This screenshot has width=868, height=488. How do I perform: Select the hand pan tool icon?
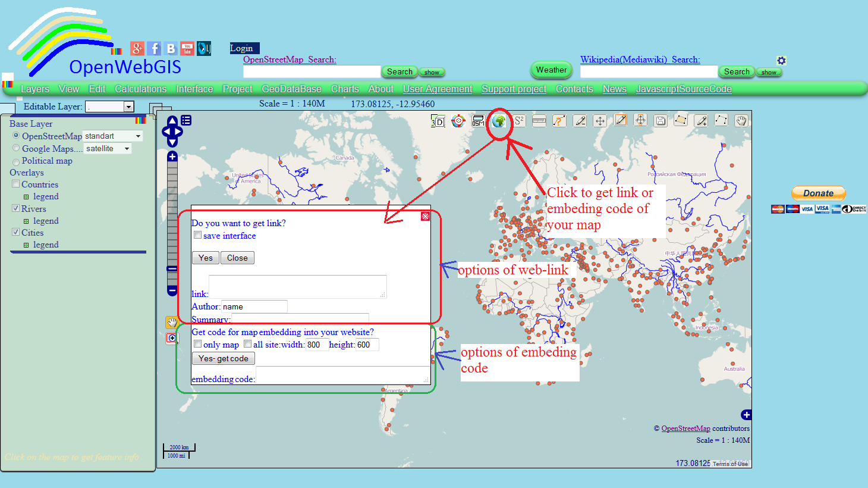coord(741,121)
